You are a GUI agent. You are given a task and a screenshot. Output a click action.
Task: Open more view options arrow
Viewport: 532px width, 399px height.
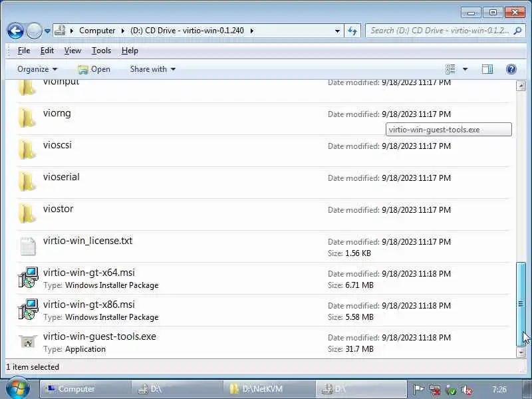click(465, 69)
